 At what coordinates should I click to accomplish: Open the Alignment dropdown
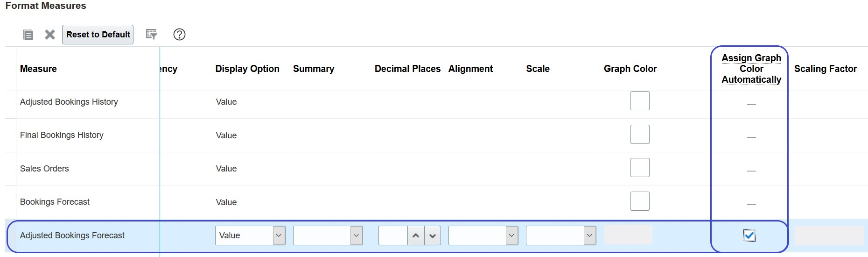tap(511, 236)
